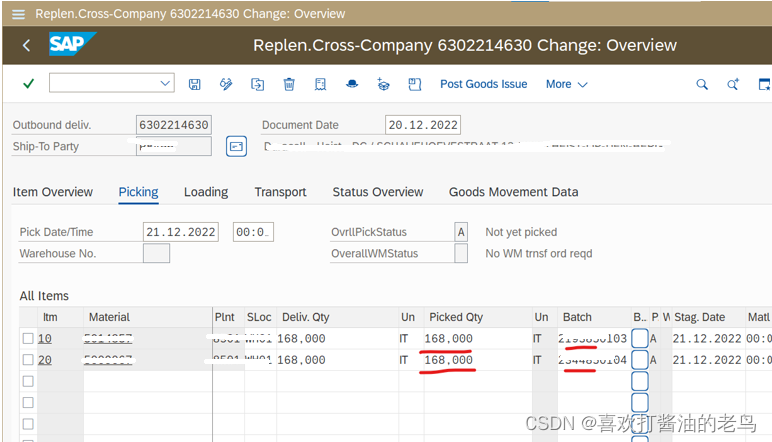This screenshot has height=442, width=772.
Task: Go to the Transport tab
Action: coord(280,192)
